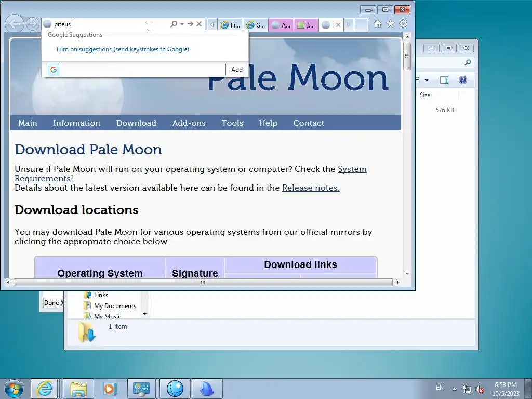The image size is (532, 399).
Task: Open the Add-ons menu item
Action: (189, 123)
